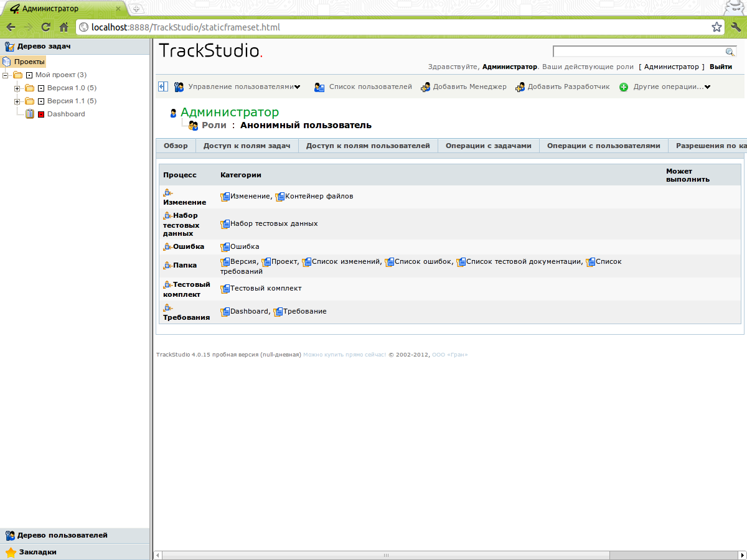Click the Добавить Разработчик icon
Image resolution: width=747 pixels, height=560 pixels.
520,87
